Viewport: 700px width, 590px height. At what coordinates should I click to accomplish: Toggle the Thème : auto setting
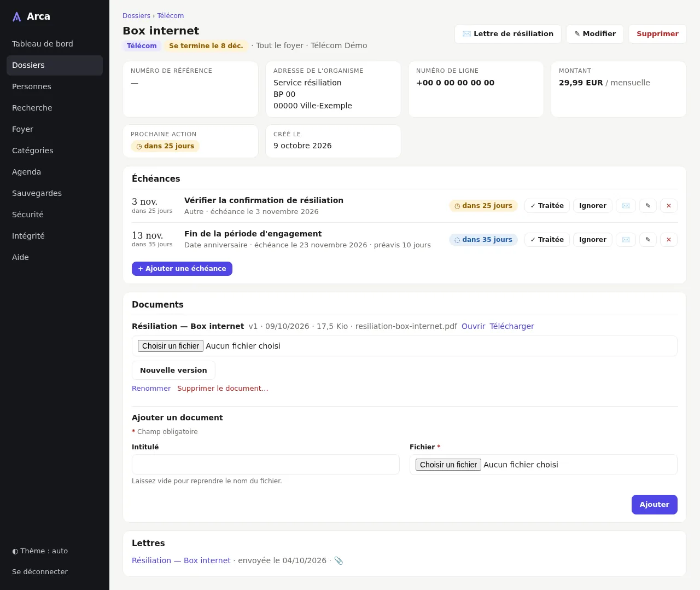40,551
